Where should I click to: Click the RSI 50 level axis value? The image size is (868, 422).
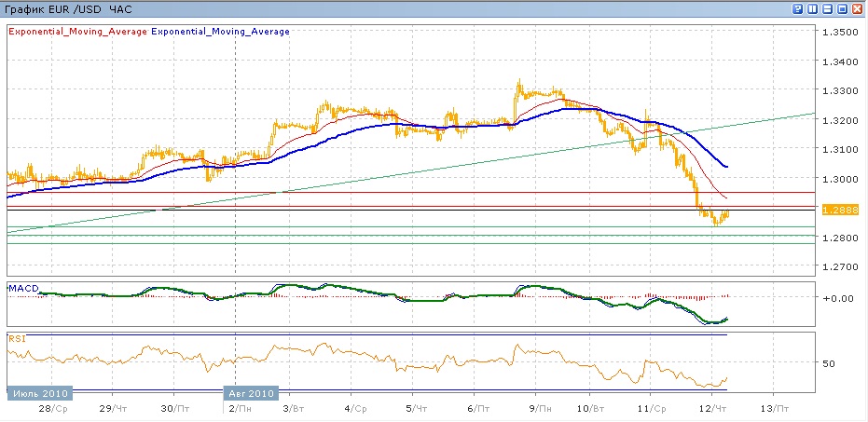coord(830,362)
